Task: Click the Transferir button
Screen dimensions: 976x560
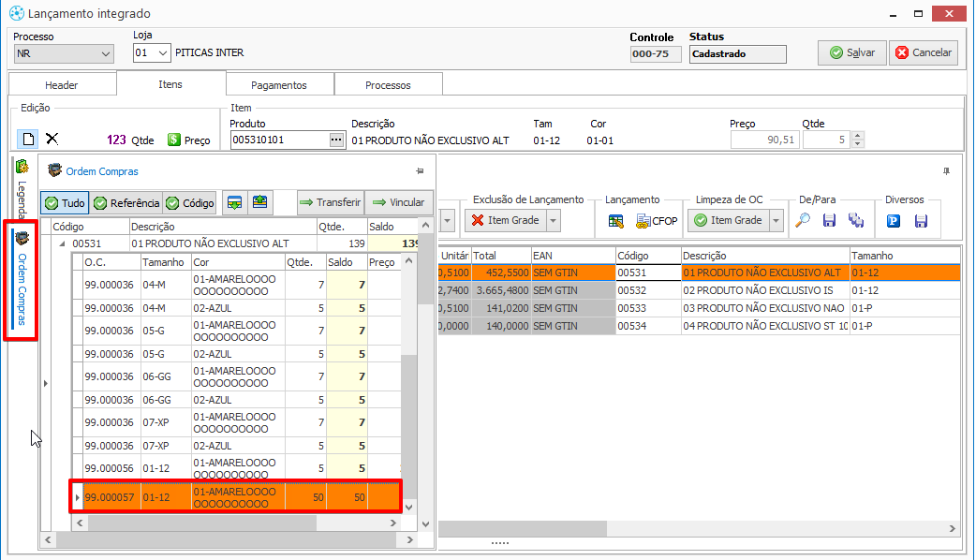Action: [x=330, y=202]
